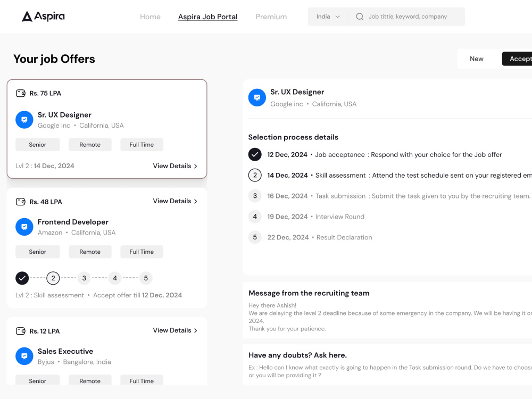Screen dimensions: 532x399
Task: Open Aspira Job Portal menu item
Action: pyautogui.click(x=207, y=16)
